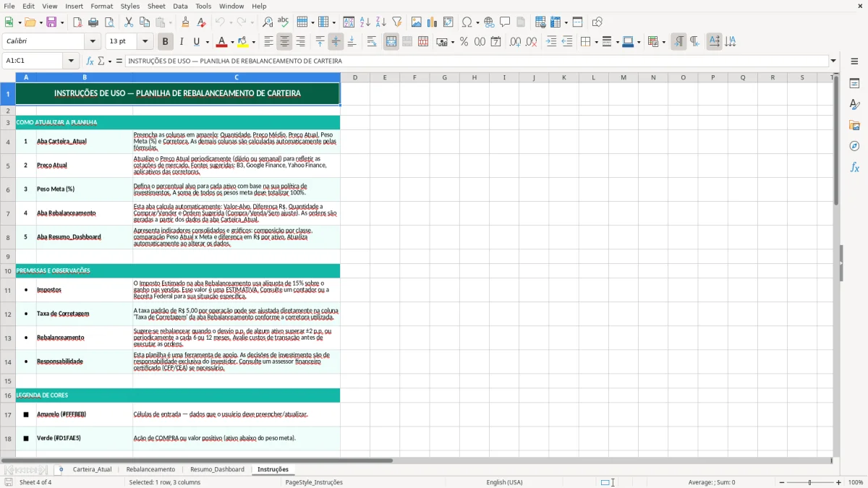Open the Tools menu
Image resolution: width=868 pixels, height=488 pixels.
(x=203, y=6)
